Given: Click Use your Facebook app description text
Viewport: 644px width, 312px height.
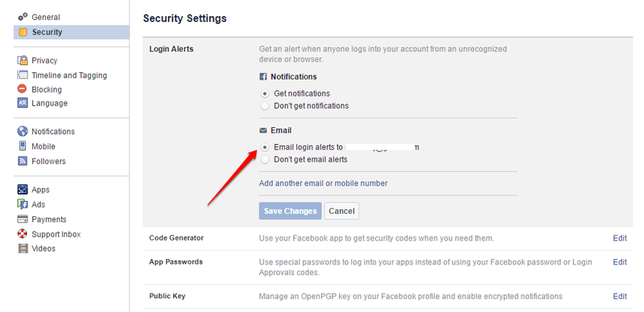Looking at the screenshot, I should 377,238.
